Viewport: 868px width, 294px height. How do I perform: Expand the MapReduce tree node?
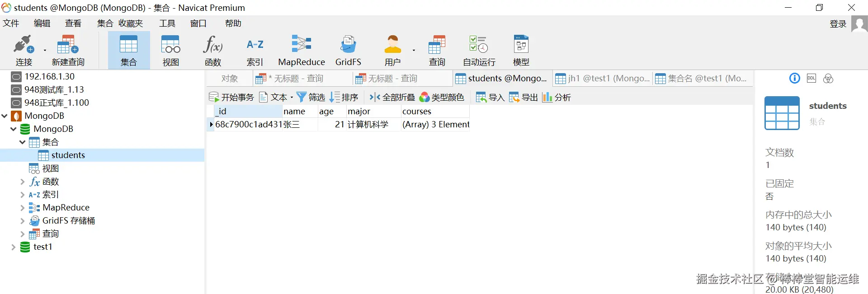pyautogui.click(x=22, y=208)
